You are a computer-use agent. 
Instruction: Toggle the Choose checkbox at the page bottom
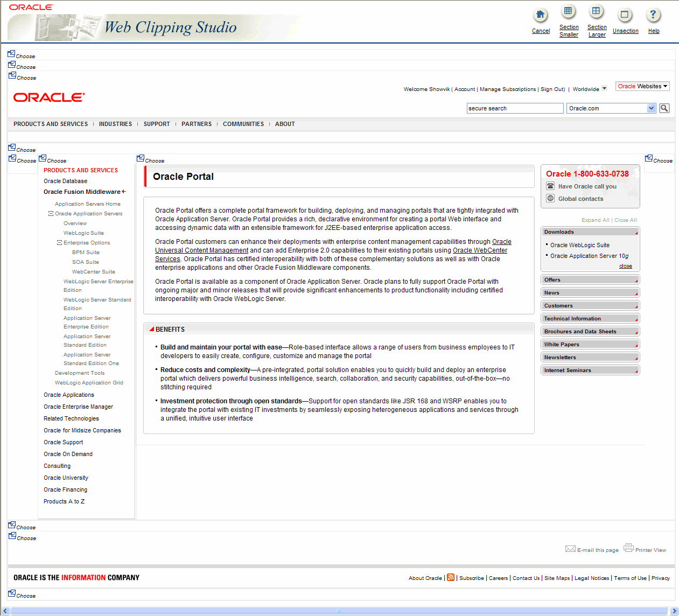(x=11, y=592)
